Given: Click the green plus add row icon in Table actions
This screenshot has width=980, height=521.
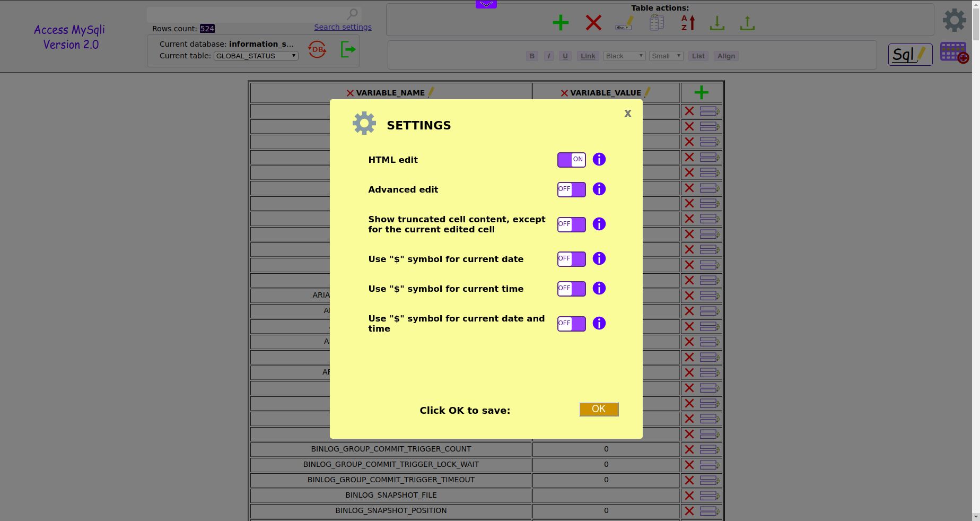Looking at the screenshot, I should point(561,23).
